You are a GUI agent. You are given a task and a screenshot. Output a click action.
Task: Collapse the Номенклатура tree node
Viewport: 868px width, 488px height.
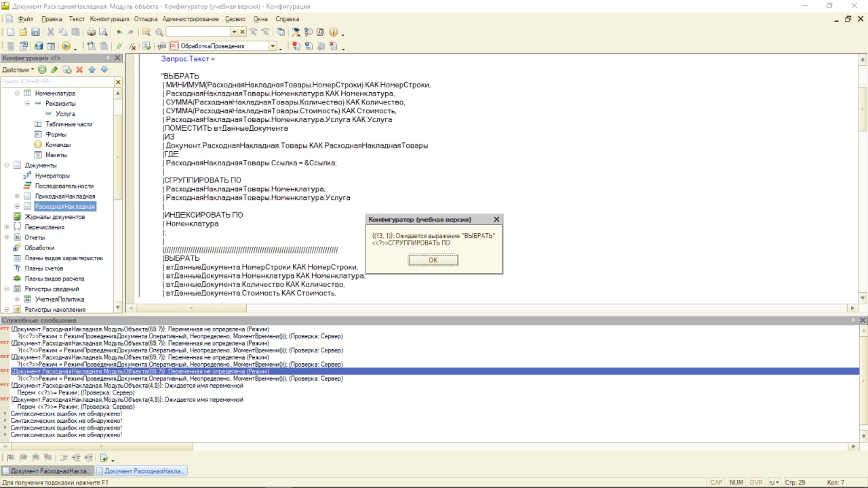(18, 93)
